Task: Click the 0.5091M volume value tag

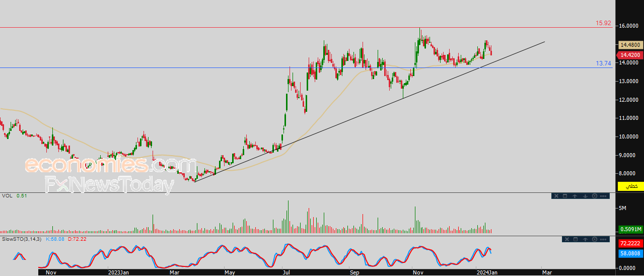Action: 630,229
